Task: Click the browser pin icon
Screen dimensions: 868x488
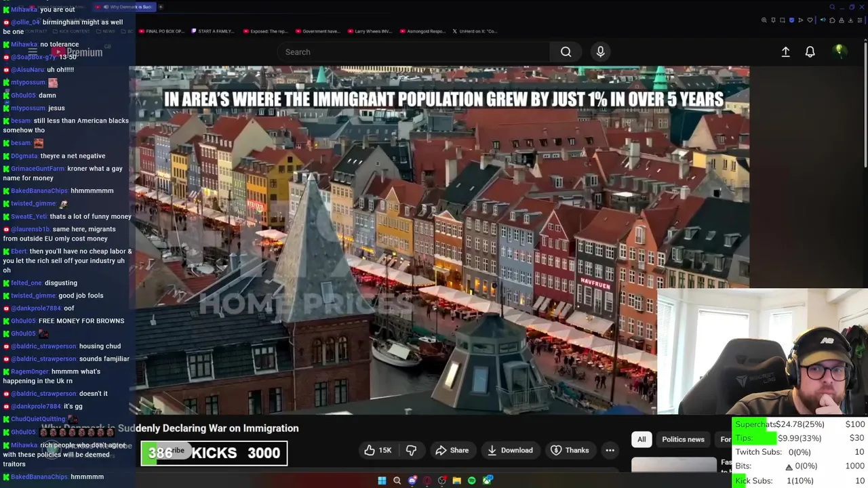Action: (774, 20)
